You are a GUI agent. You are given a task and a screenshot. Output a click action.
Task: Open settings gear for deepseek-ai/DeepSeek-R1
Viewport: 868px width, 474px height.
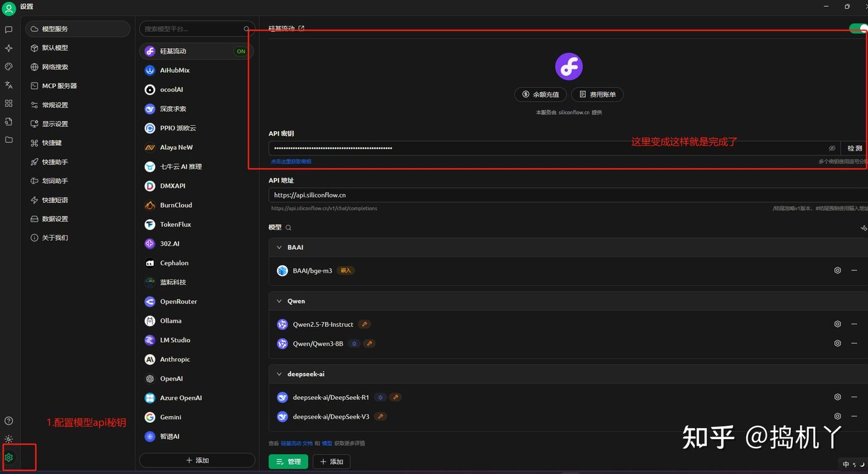pos(837,397)
